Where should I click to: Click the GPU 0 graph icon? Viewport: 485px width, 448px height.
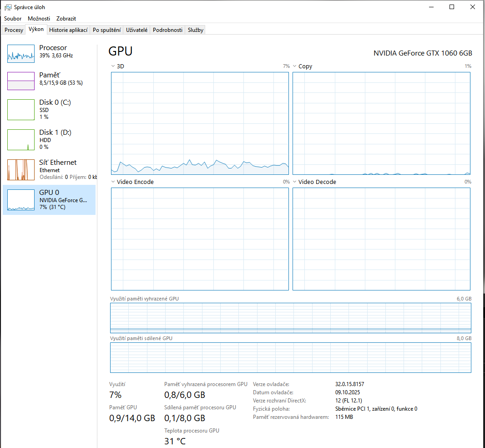click(x=21, y=200)
